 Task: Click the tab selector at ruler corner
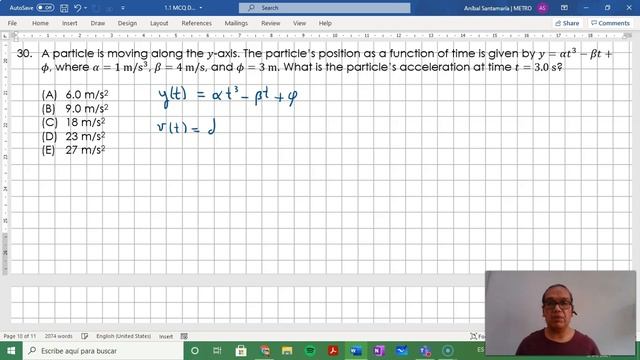[x=5, y=36]
